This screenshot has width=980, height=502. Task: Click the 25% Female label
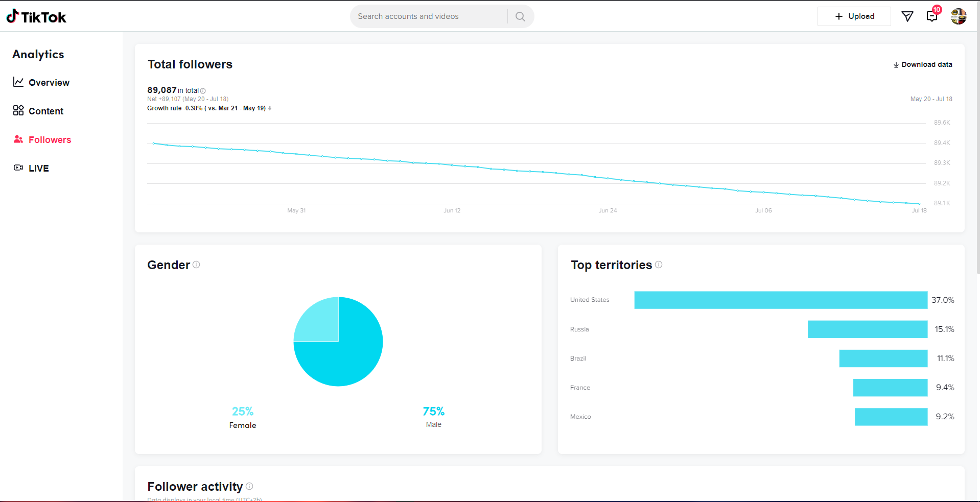pyautogui.click(x=243, y=417)
